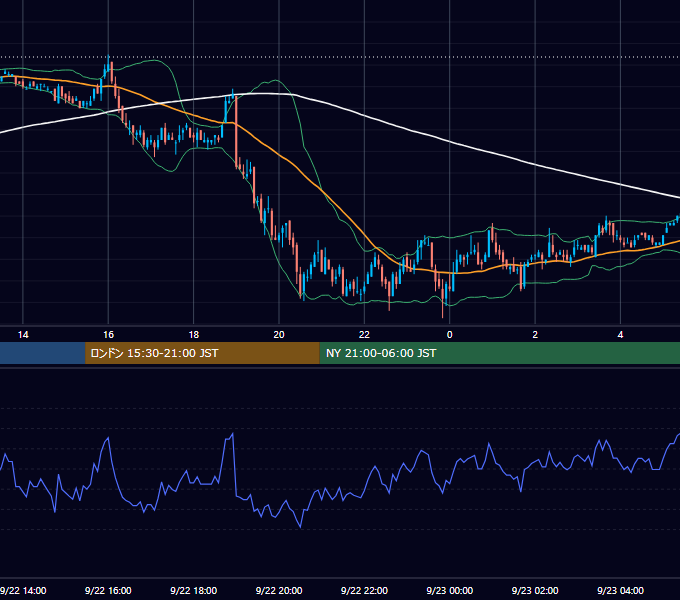
Task: Click the oscillator's lowest trough near 9/22 20:30
Action: [x=301, y=526]
